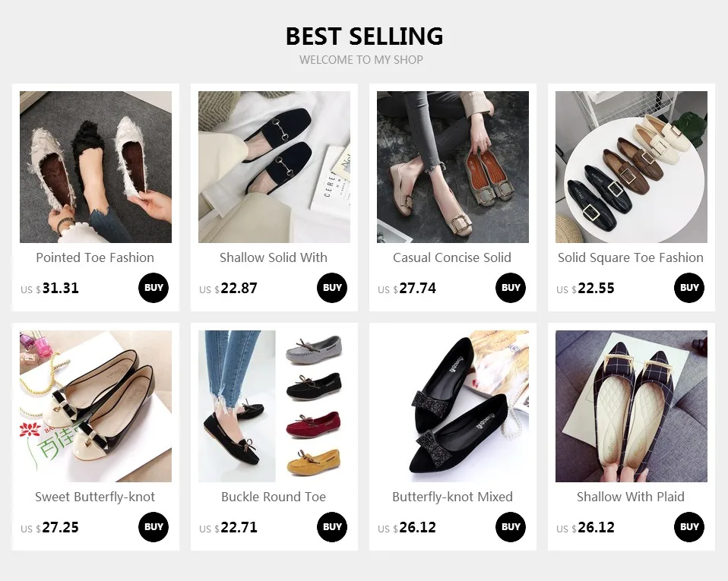Open the plaid pointed flats photo

631,406
